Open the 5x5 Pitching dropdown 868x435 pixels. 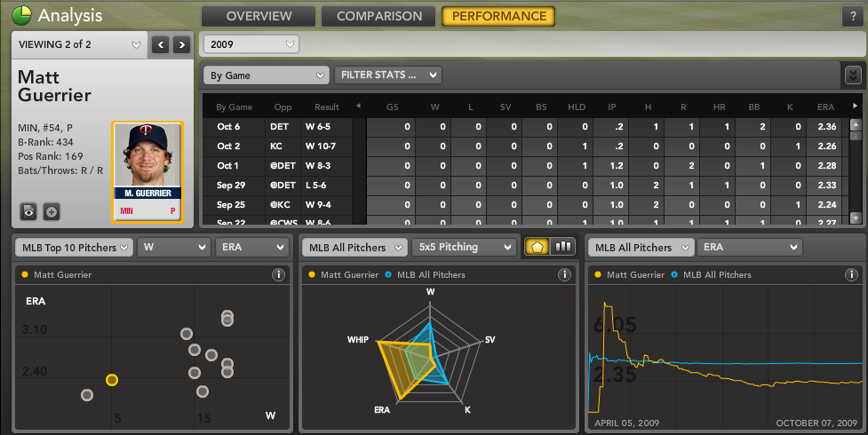[463, 247]
